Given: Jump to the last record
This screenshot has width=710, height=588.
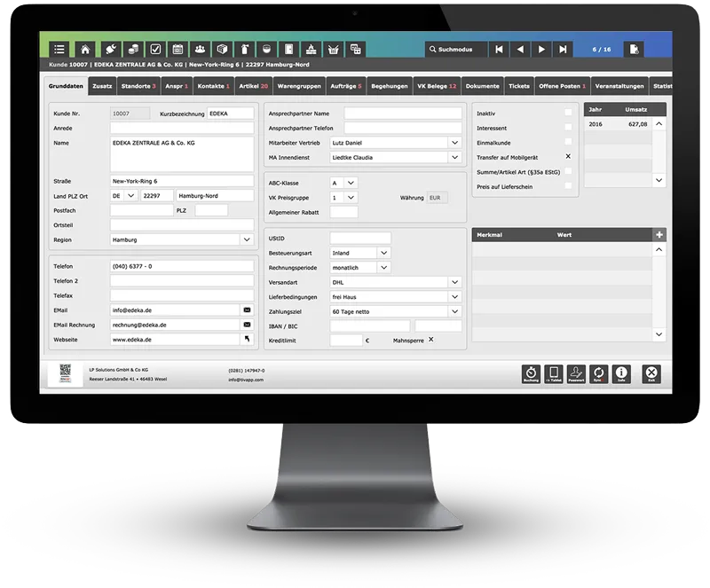Looking at the screenshot, I should (563, 49).
